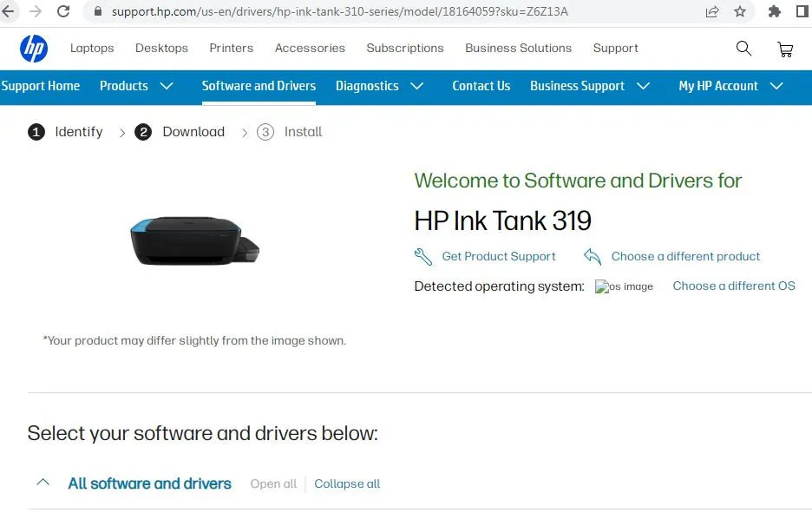The image size is (812, 513).
Task: Click Choose a different OS link
Action: pos(734,286)
